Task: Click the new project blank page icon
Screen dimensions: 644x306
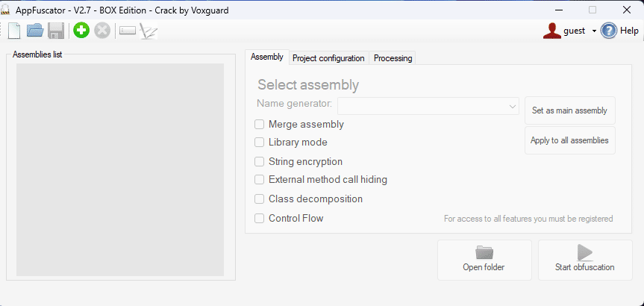Action: [14, 31]
